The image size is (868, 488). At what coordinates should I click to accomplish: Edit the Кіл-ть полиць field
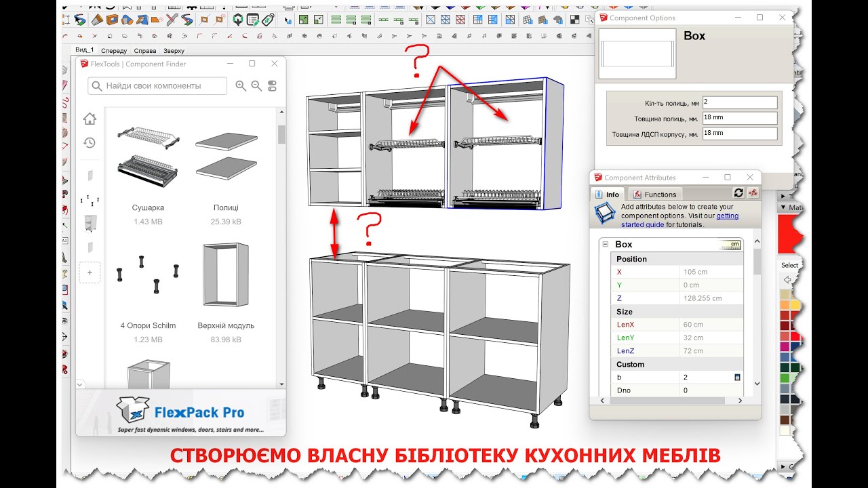tap(740, 102)
